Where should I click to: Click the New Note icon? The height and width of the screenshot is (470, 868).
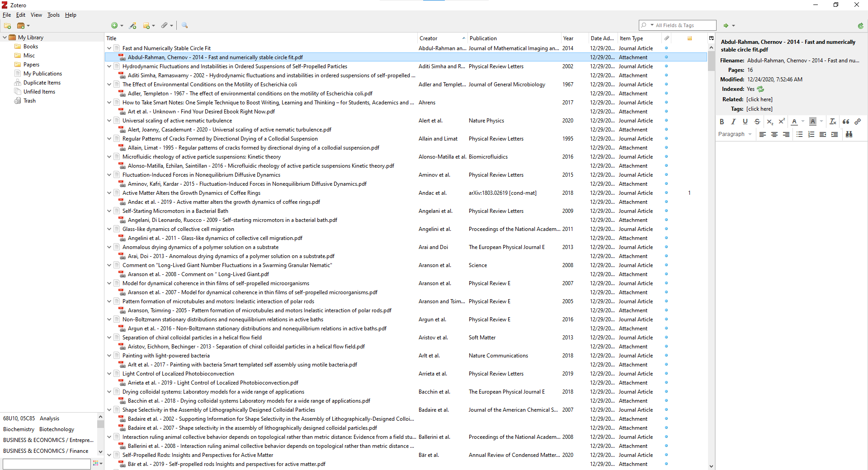[146, 26]
